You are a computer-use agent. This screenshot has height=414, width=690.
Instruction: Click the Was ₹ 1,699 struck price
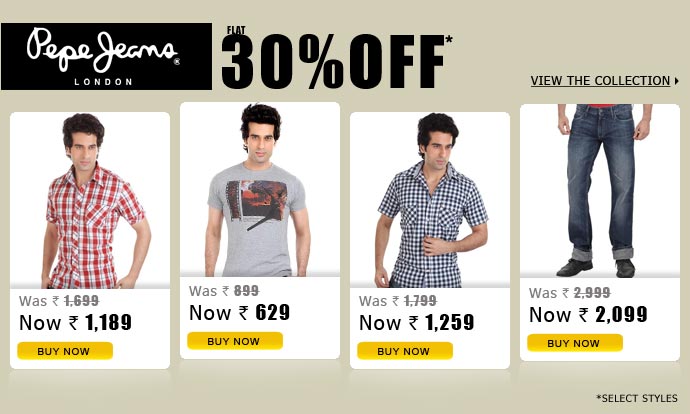click(59, 301)
